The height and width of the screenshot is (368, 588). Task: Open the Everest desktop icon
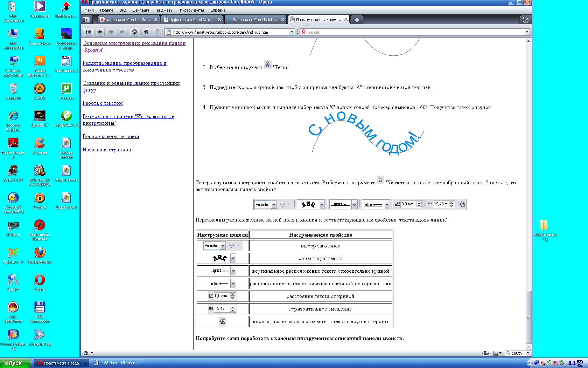click(40, 200)
